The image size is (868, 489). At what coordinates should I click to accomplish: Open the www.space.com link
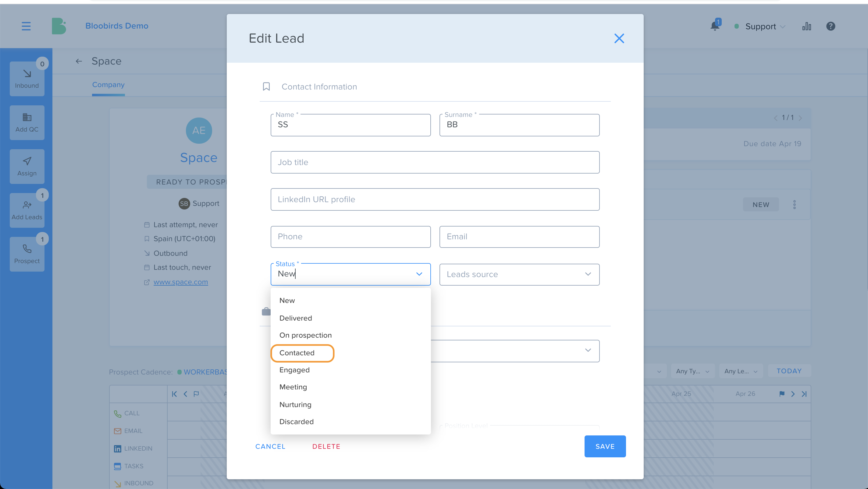pos(181,282)
